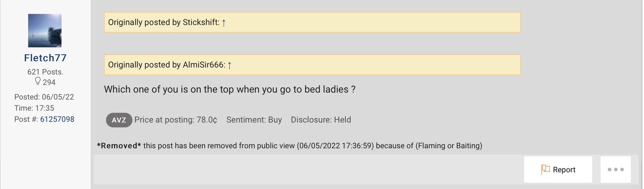Jump to AlmiSir666's original post arrow
The width and height of the screenshot is (644, 189).
pyautogui.click(x=229, y=65)
